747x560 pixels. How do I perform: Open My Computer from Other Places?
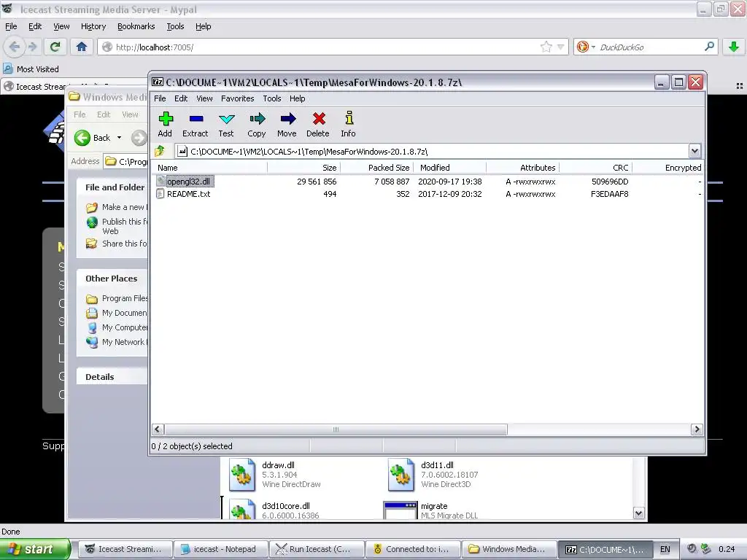117,327
